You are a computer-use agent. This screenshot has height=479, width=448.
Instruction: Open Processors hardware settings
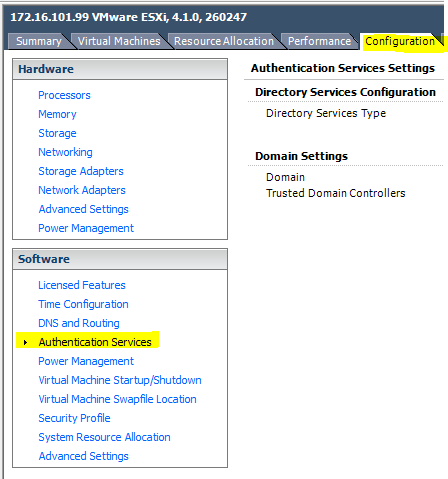(64, 95)
